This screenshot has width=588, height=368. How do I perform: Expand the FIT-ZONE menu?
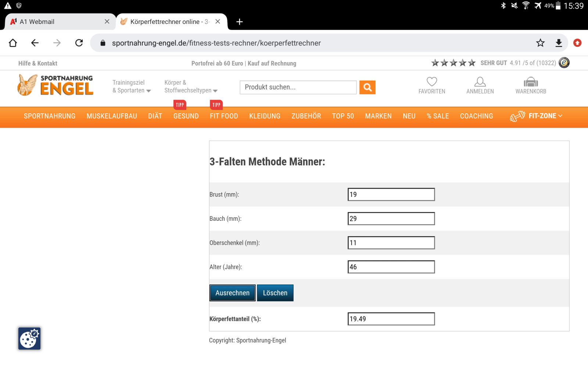coord(537,116)
